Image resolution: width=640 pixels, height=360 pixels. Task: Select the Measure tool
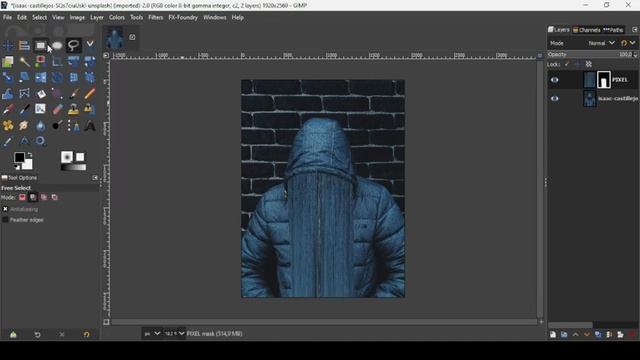[24, 141]
